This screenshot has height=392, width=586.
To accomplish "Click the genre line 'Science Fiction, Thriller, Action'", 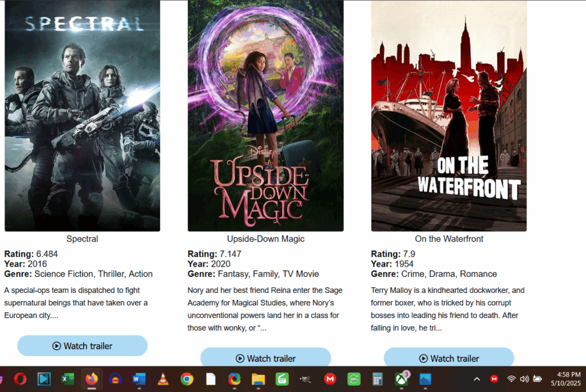I will pos(93,274).
